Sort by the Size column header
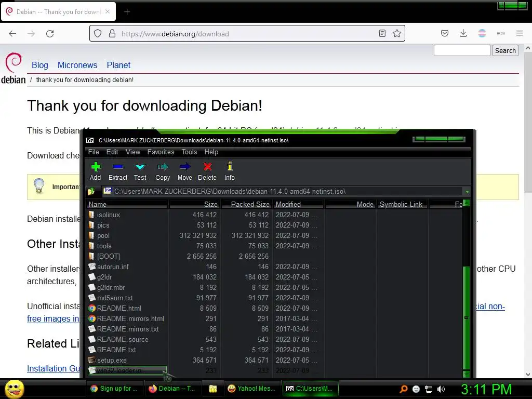Viewport: 532px width, 399px height. pyautogui.click(x=195, y=204)
